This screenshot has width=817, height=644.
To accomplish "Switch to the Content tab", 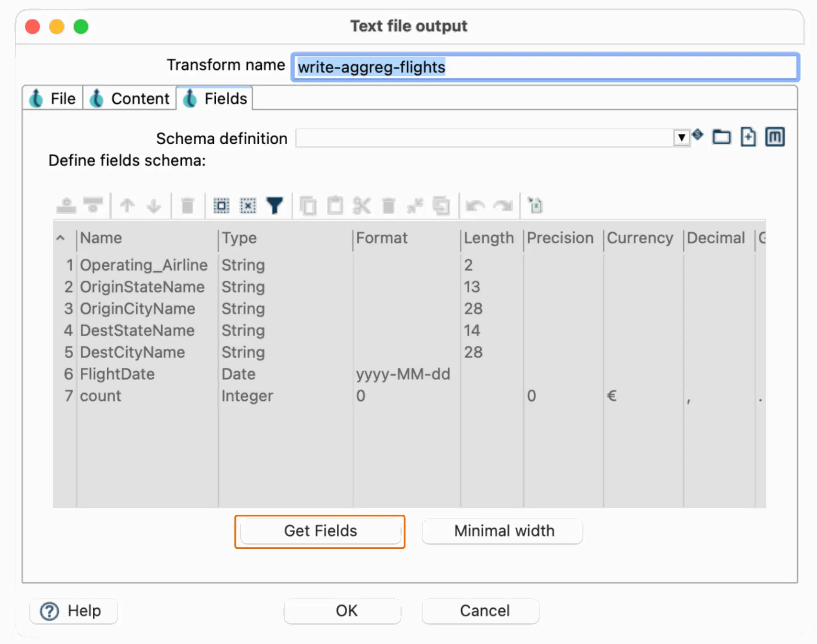I will tap(130, 98).
